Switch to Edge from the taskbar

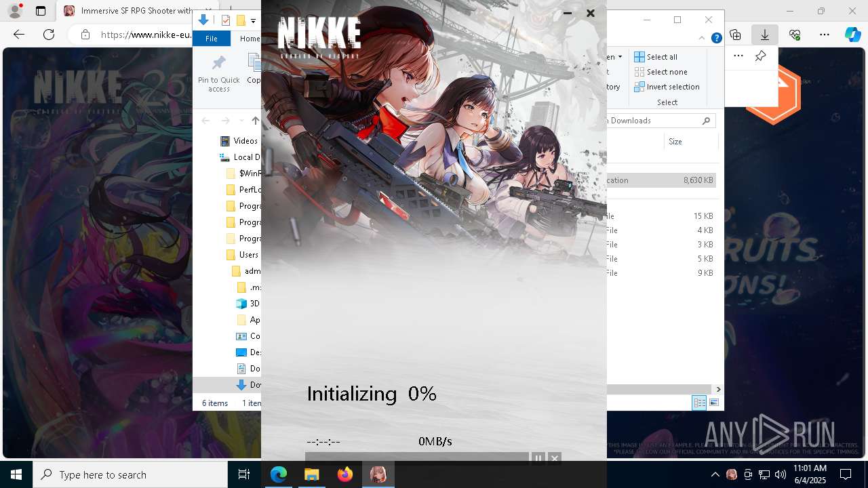click(279, 474)
